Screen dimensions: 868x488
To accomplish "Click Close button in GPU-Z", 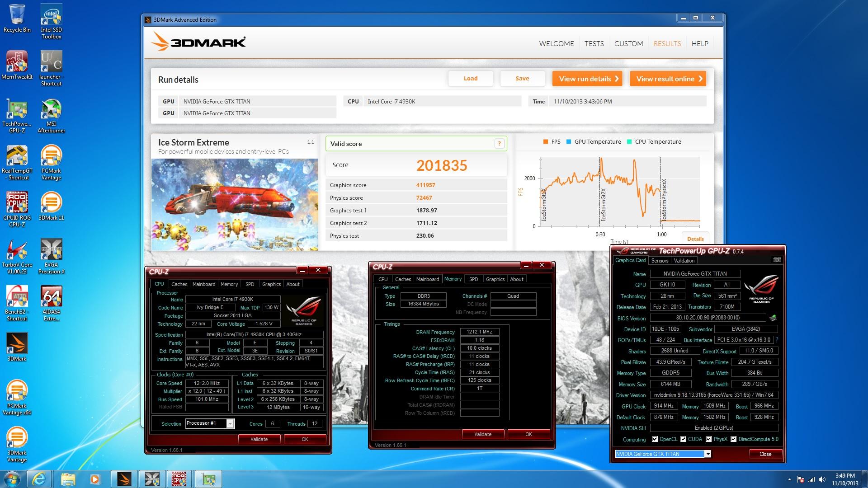I will [765, 454].
